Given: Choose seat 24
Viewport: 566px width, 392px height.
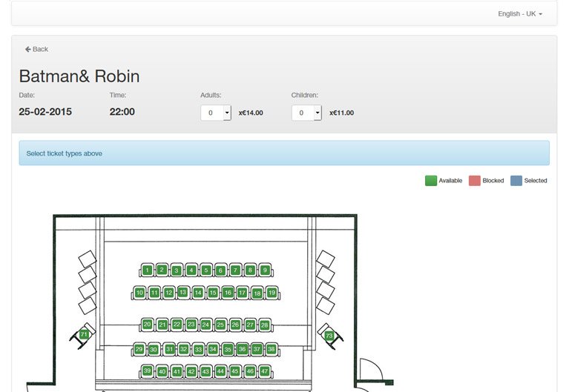Looking at the screenshot, I should click(205, 325).
